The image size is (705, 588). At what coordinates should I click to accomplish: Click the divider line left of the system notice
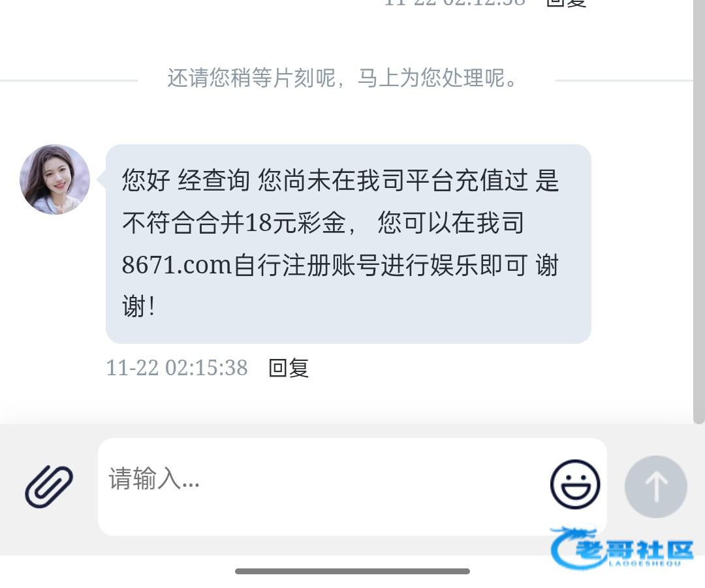click(69, 80)
